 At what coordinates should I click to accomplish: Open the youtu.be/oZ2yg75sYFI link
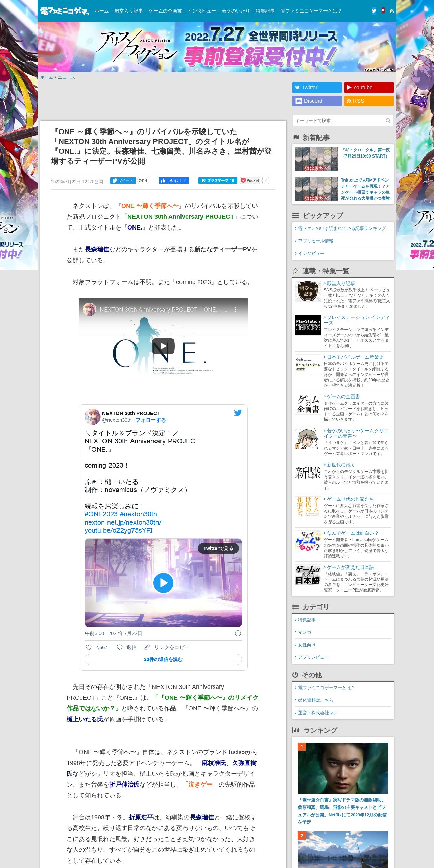119,530
